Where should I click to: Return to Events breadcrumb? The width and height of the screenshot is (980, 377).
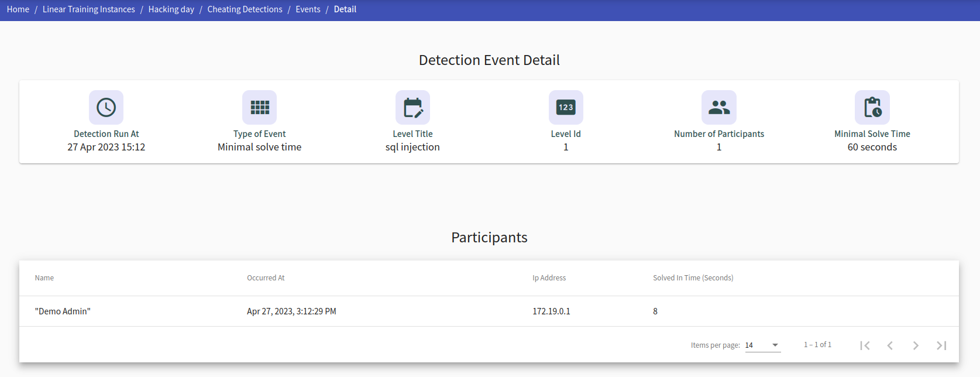click(308, 9)
